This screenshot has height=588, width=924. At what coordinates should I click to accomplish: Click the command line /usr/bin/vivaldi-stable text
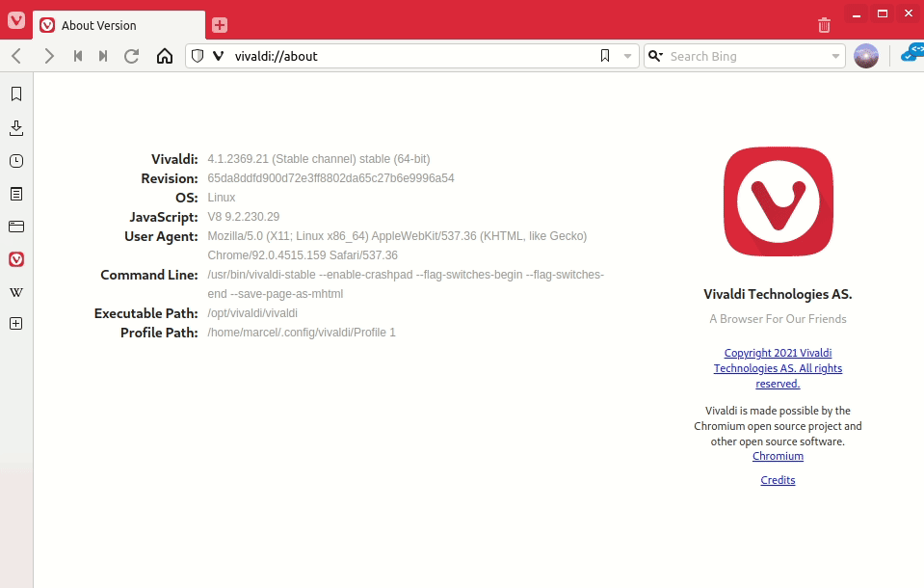click(x=406, y=284)
